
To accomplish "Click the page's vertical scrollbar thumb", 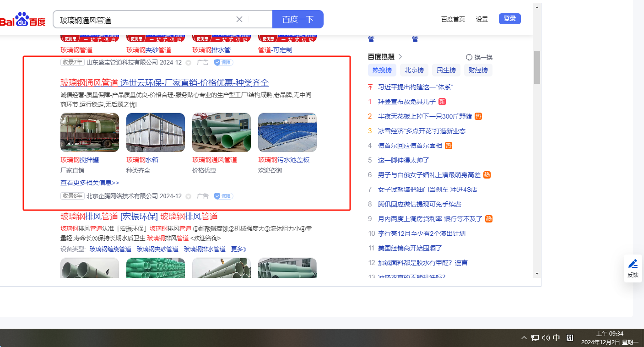I will coord(537,67).
